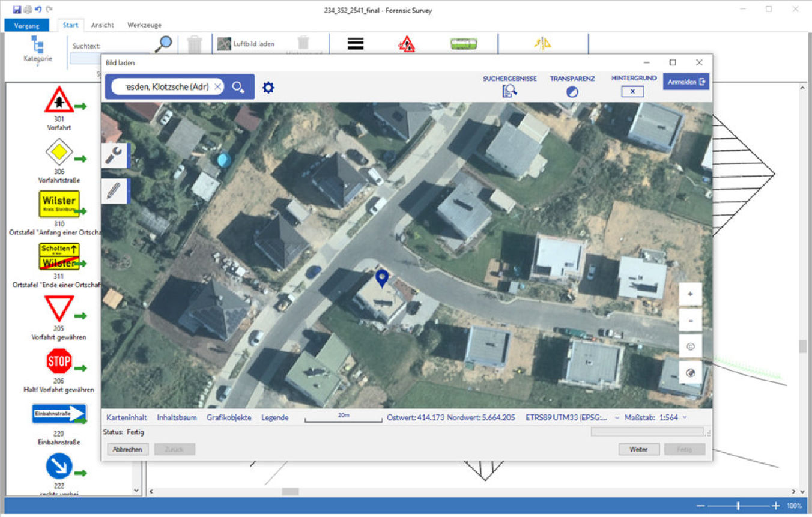Select the pencil drawing tool on map
Viewport: 812px width, 517px height.
point(113,191)
